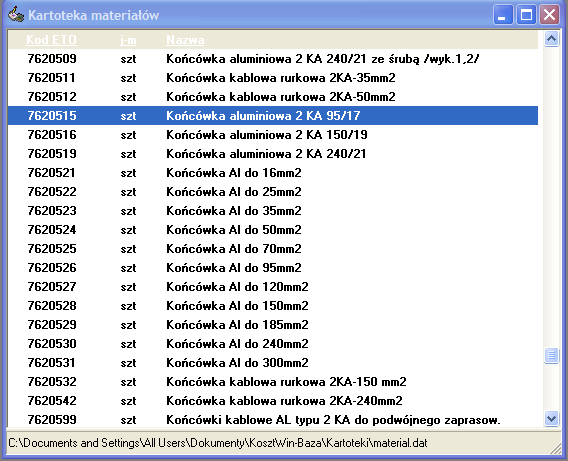The height and width of the screenshot is (461, 568).
Task: Select row Końcówka kablowa rurkowa 2KA-35mm2
Action: 273,78
